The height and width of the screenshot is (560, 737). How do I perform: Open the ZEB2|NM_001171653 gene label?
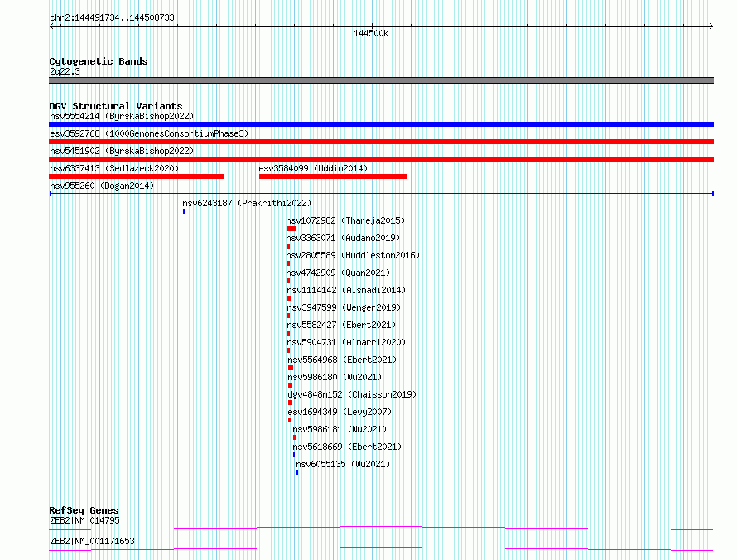92,541
